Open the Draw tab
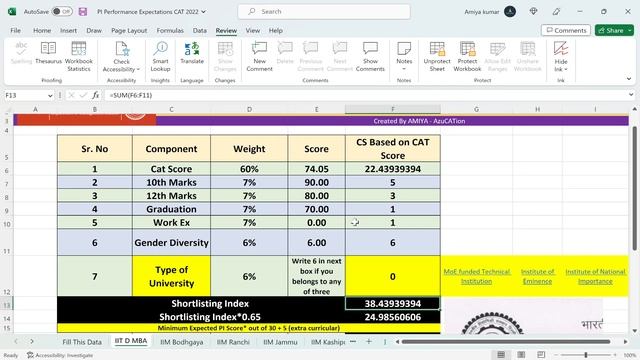Image resolution: width=640 pixels, height=360 pixels. click(94, 30)
